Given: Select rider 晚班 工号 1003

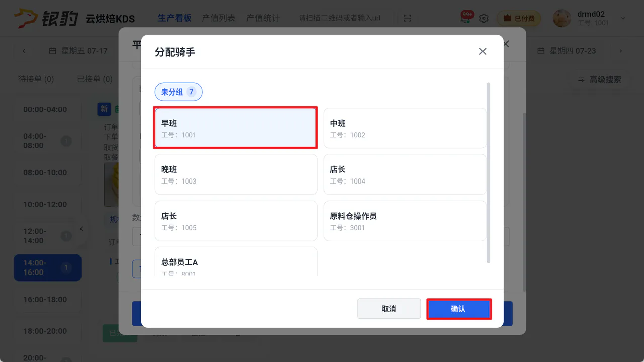Looking at the screenshot, I should tap(236, 174).
